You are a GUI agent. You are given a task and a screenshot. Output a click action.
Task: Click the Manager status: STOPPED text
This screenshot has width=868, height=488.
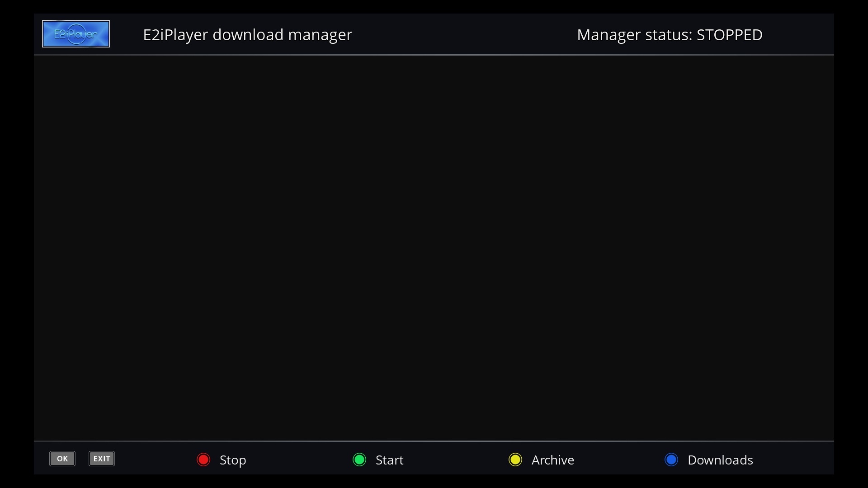click(670, 35)
